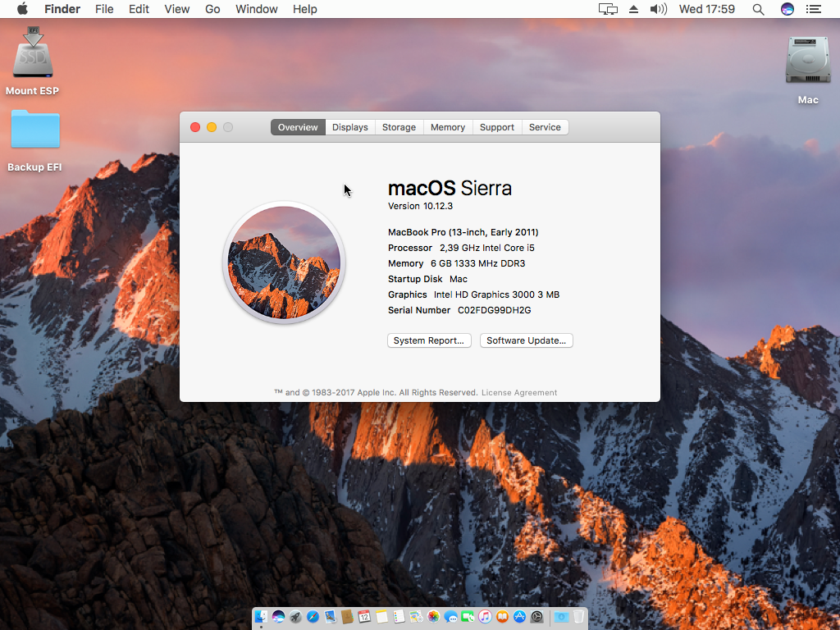Screen dimensions: 840x630
Task: Open the volume control in menu bar
Action: coord(659,9)
